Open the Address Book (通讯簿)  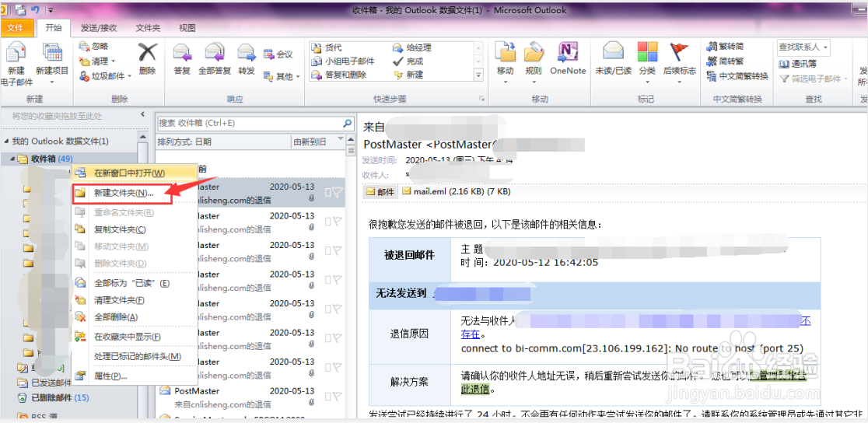[x=798, y=64]
